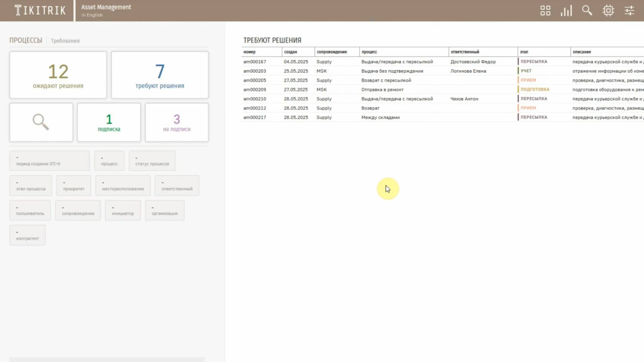
Task: Open the пользователь filter
Action: click(x=30, y=210)
